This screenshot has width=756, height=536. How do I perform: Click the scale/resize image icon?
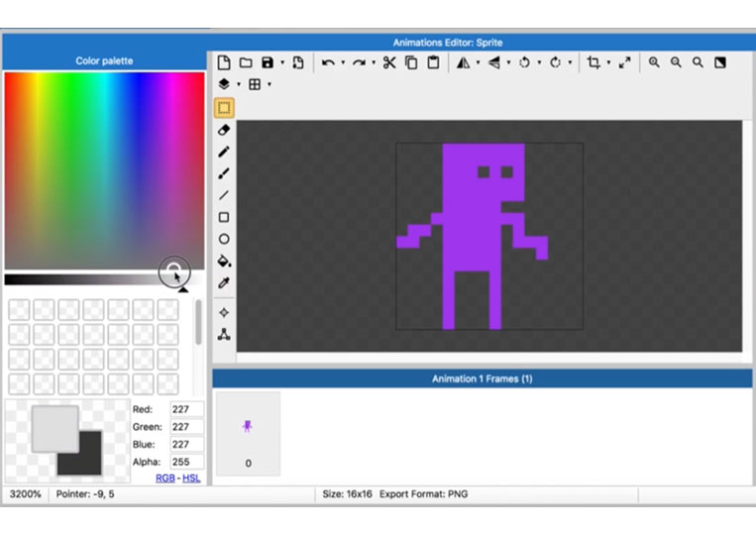625,62
